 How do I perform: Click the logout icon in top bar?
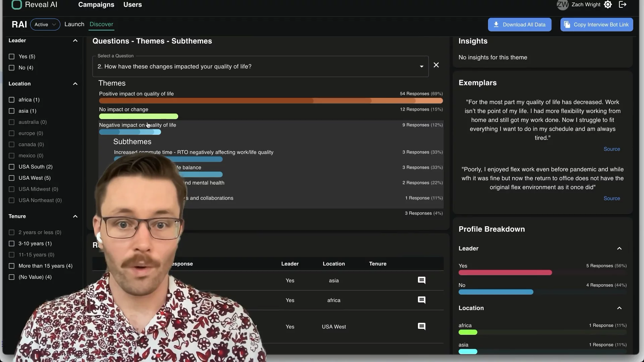623,5
